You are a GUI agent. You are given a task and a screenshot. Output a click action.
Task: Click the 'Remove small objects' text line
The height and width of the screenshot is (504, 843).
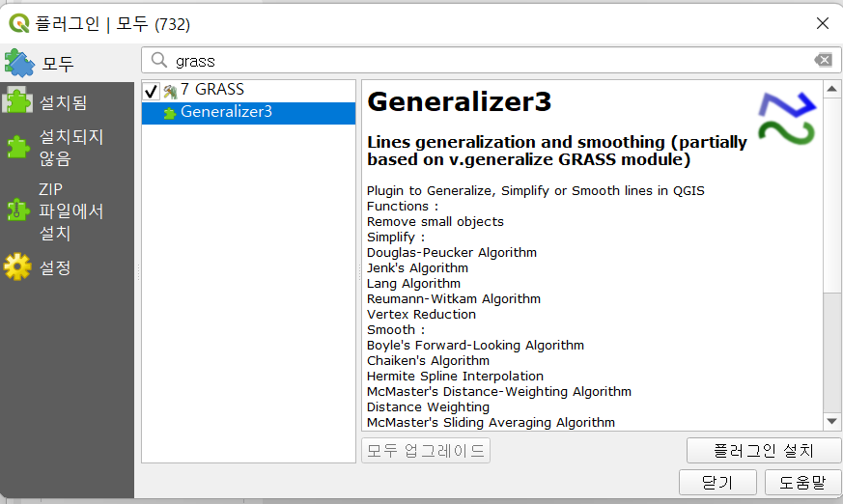(435, 221)
